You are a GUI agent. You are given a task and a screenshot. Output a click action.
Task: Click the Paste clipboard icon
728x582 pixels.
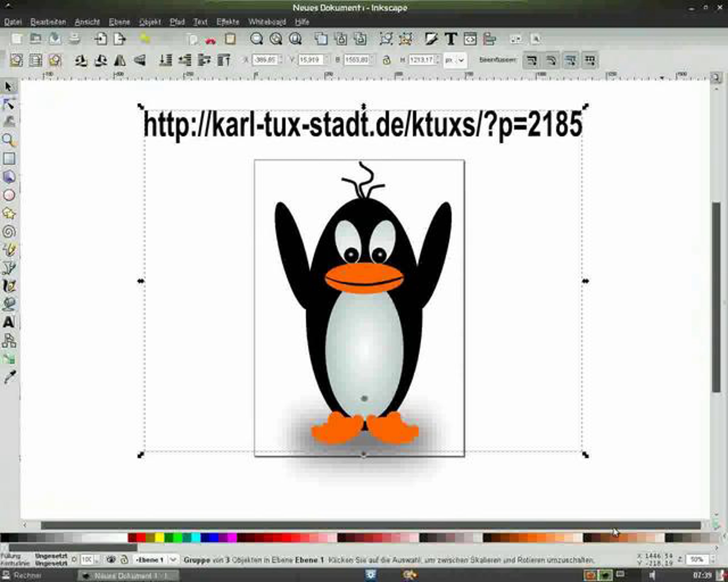230,39
